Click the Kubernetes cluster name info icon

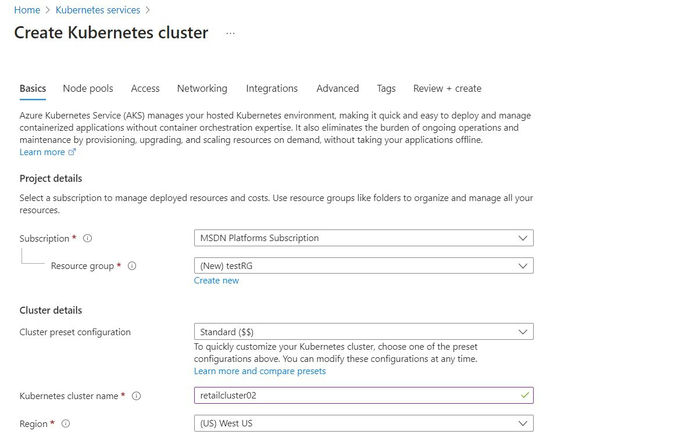pos(136,396)
